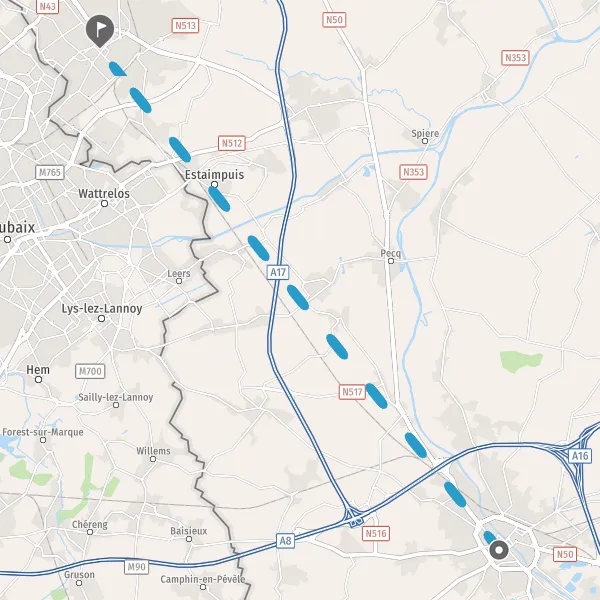Select the Pecq village marker
Screen dimensions: 600x600
click(391, 261)
